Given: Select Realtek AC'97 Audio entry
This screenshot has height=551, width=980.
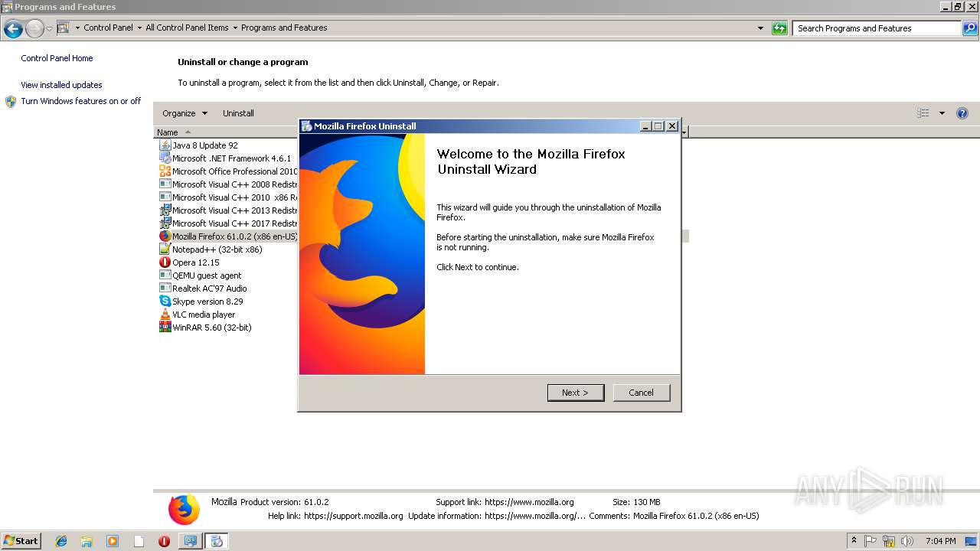Looking at the screenshot, I should pos(209,289).
